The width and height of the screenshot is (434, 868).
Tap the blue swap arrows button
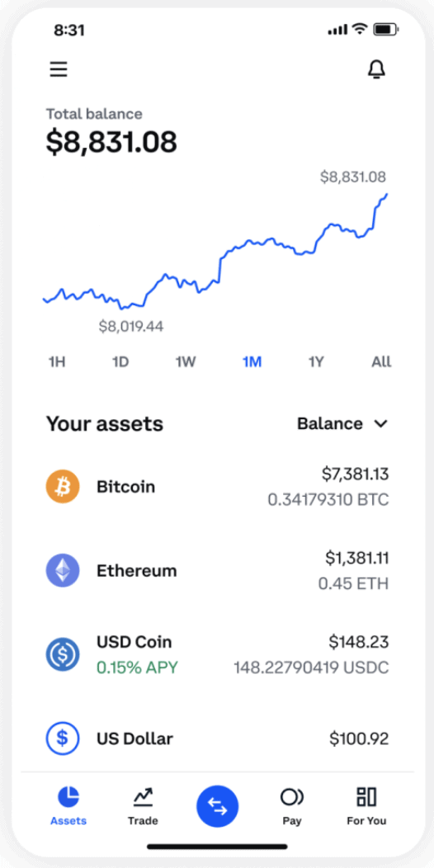218,807
